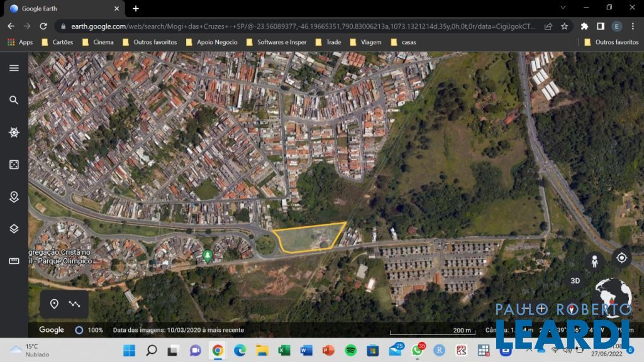Viewport: 644px width, 362px height.
Task: Open Street View Pegman
Action: [x=594, y=260]
